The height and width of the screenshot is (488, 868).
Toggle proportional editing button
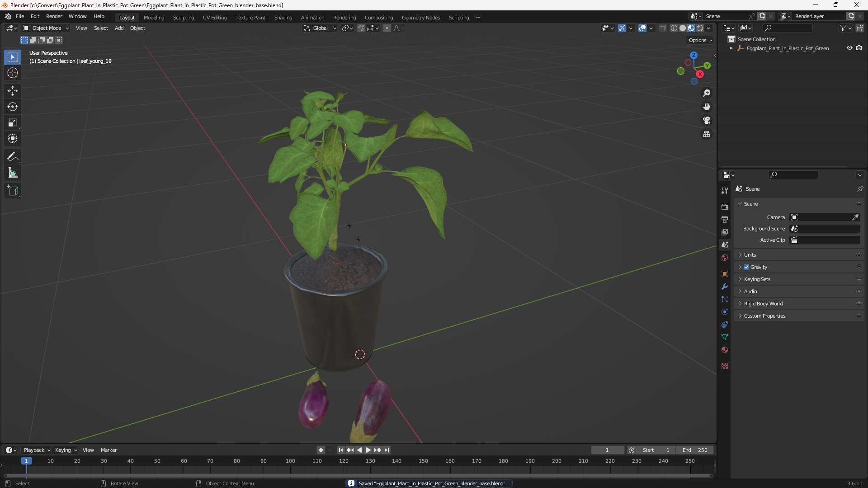pyautogui.click(x=387, y=28)
